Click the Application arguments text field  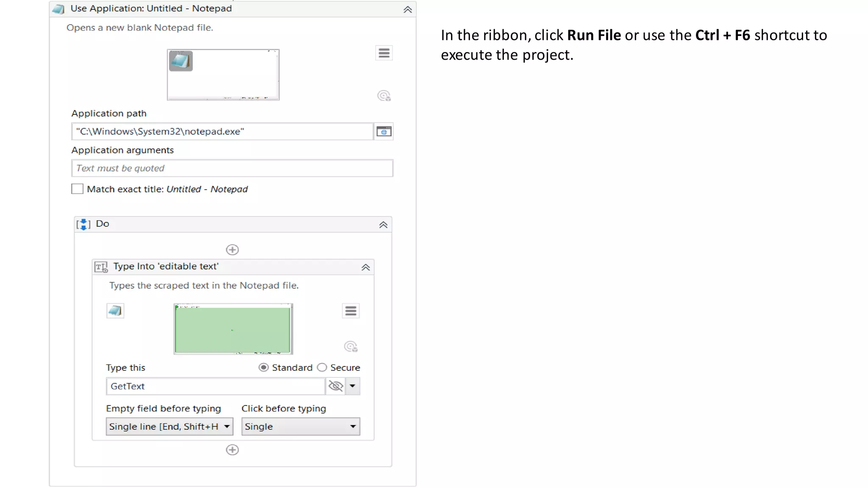tap(232, 168)
